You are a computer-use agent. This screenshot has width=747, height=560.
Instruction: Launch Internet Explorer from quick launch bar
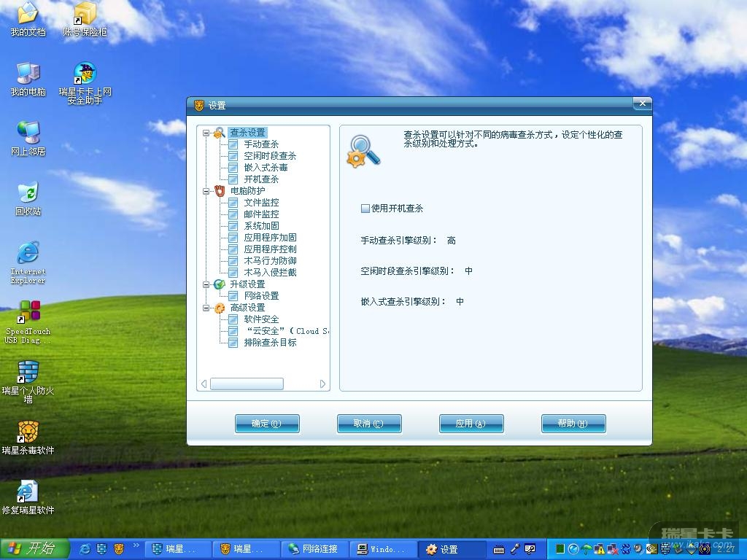coord(85,549)
